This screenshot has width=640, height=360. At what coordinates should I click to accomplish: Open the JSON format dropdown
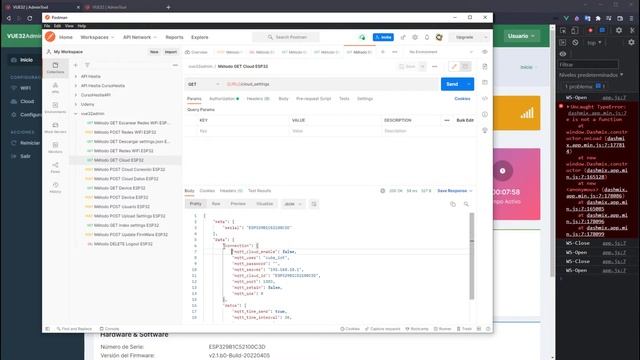pos(293,204)
